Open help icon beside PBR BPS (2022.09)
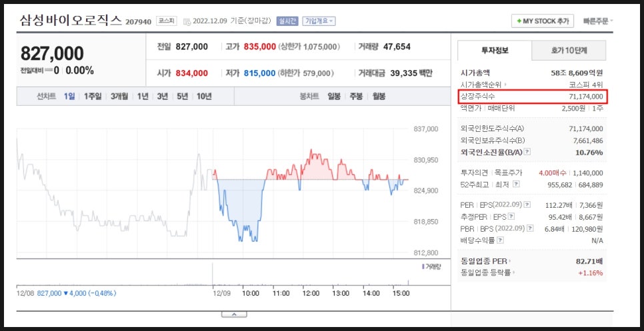 pyautogui.click(x=531, y=228)
